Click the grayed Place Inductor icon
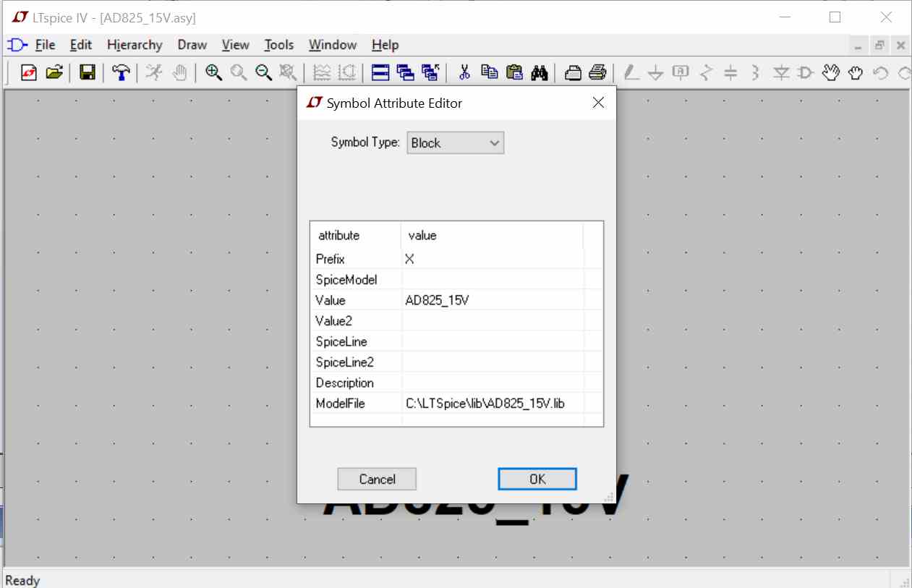This screenshot has height=588, width=912. [756, 72]
